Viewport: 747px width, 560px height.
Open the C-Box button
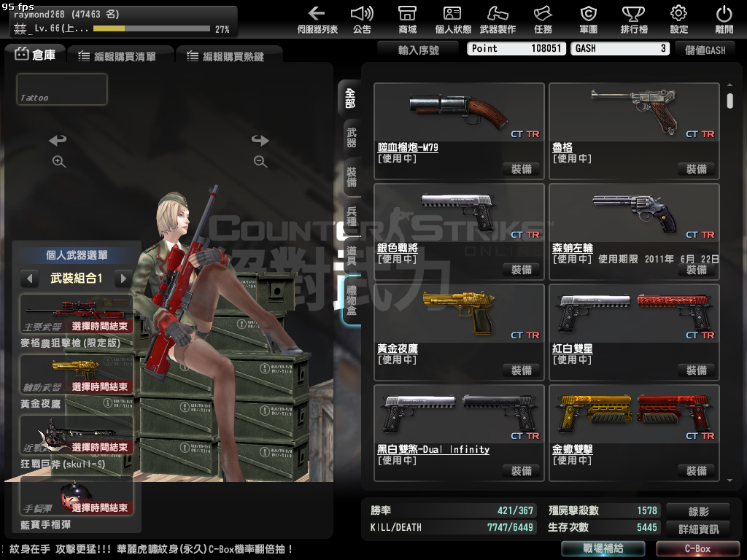[x=697, y=548]
